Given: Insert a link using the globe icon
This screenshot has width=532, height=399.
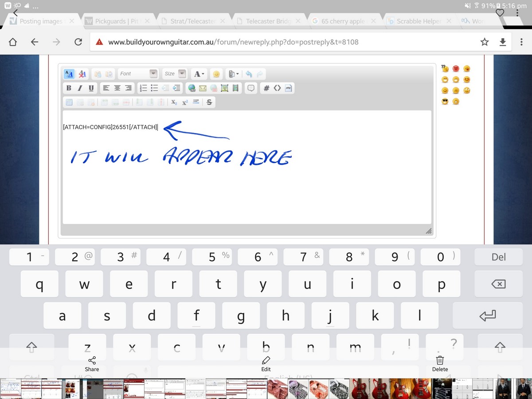Looking at the screenshot, I should [192, 88].
